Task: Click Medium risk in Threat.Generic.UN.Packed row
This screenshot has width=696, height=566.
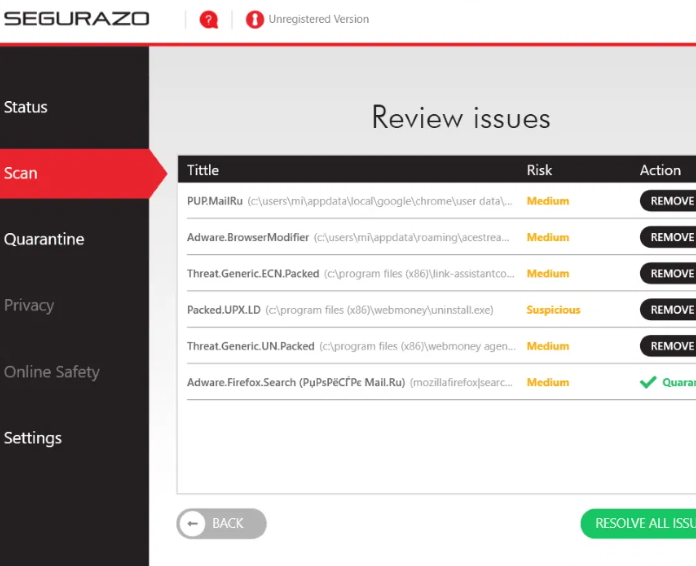Action: click(548, 346)
